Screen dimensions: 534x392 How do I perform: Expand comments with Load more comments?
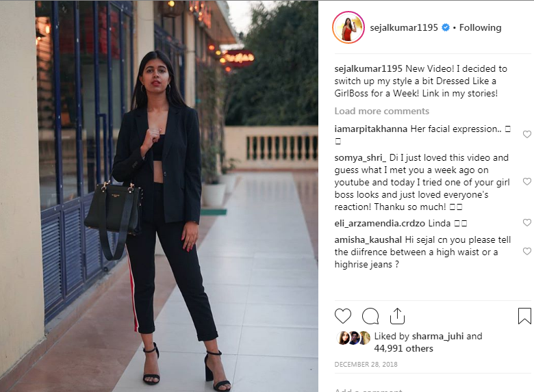pyautogui.click(x=381, y=111)
